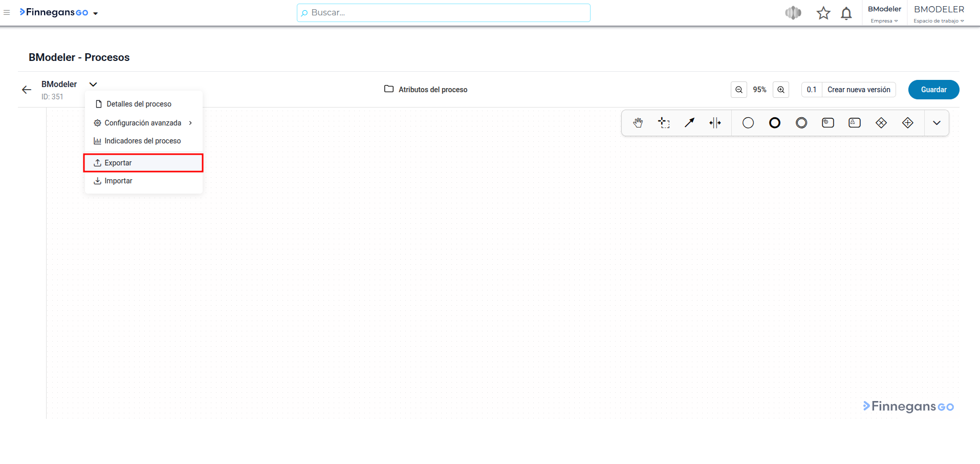The width and height of the screenshot is (980, 464).
Task: Click the ID: 351 label
Action: tap(52, 97)
